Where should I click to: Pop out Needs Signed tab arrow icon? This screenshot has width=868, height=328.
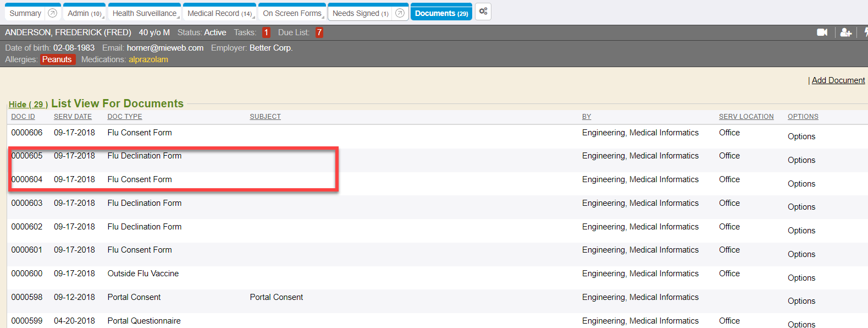pos(400,13)
